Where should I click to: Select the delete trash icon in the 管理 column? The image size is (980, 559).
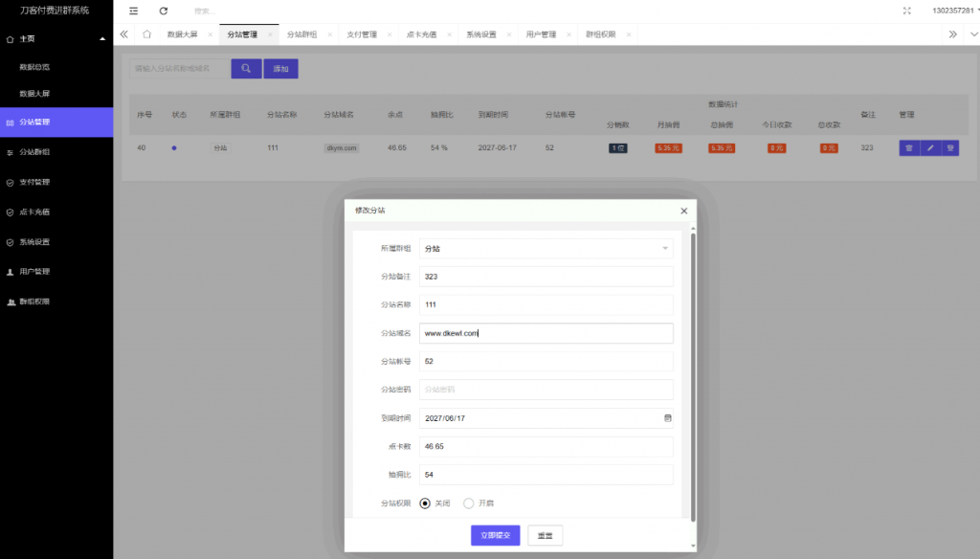point(908,147)
